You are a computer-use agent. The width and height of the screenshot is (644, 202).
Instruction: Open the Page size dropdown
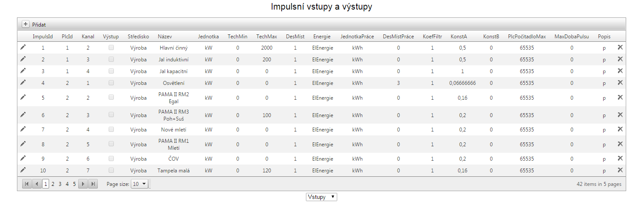[139, 184]
